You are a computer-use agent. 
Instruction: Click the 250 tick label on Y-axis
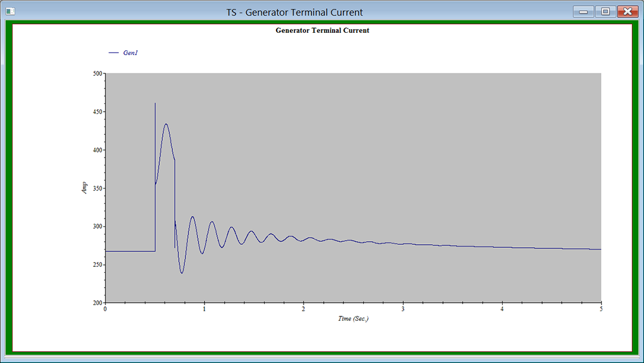97,265
